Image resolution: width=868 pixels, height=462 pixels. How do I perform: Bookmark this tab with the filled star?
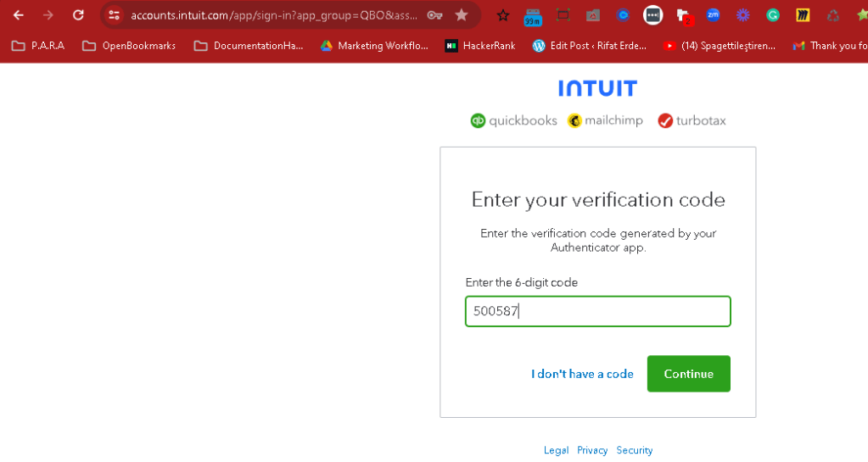[x=461, y=15]
